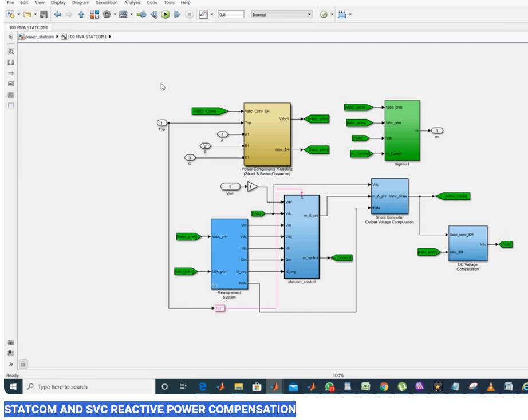This screenshot has height=420, width=528.
Task: Open the Simulation Data Inspector icon
Action: click(204, 14)
